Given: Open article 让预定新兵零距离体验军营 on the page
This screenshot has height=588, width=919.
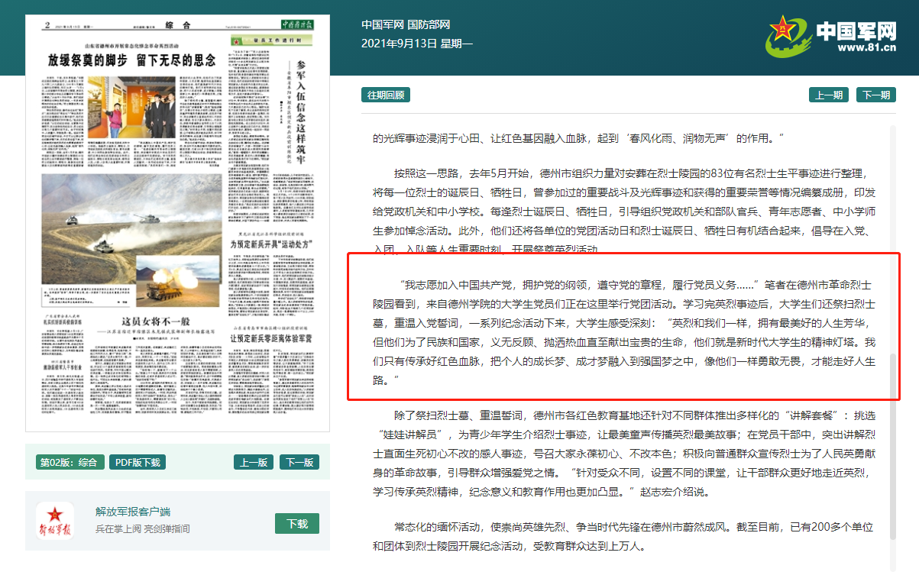Looking at the screenshot, I should (x=277, y=338).
